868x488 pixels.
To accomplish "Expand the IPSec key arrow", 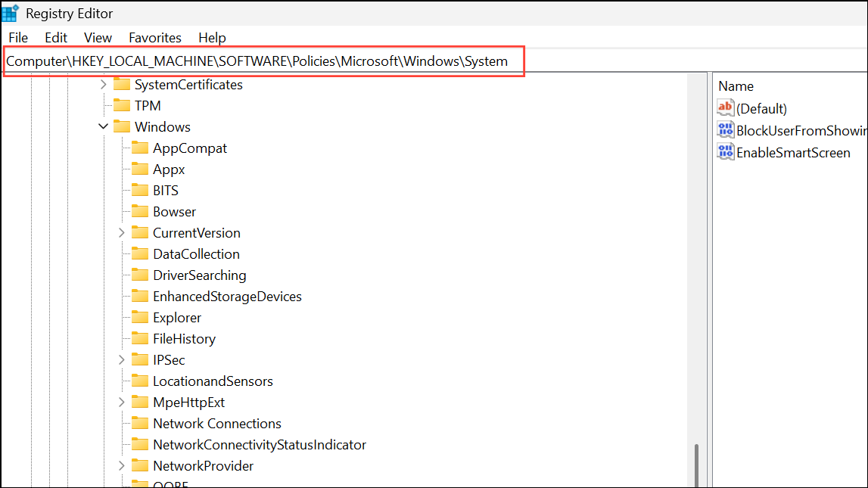I will [122, 360].
